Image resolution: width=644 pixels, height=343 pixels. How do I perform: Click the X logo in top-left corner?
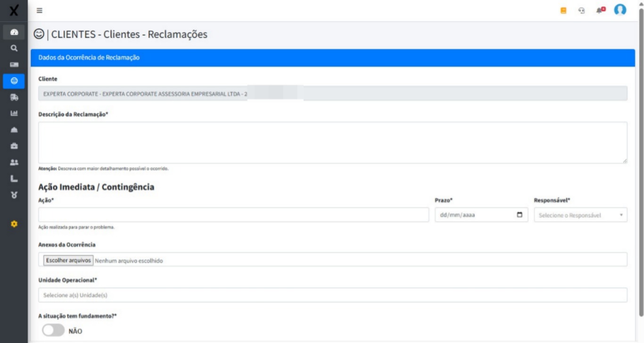[14, 10]
